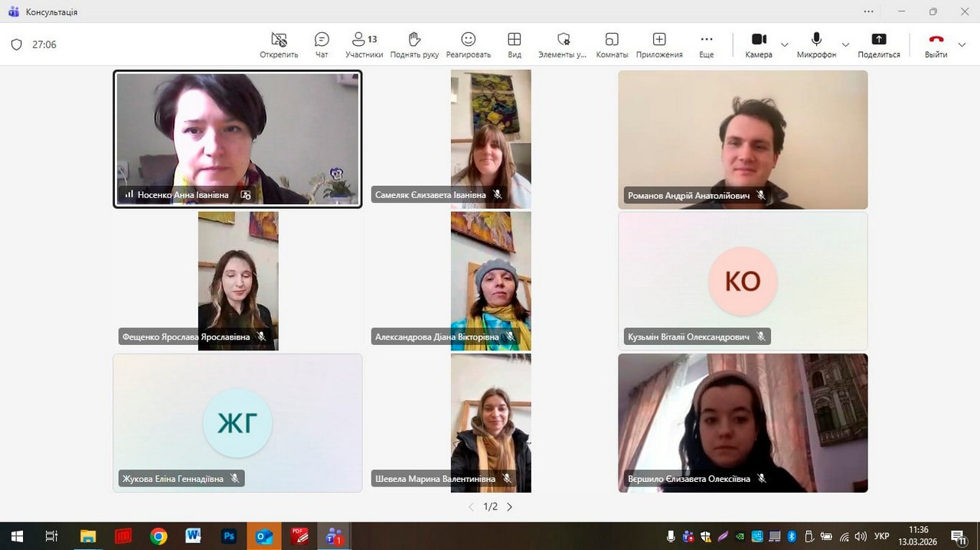
Task: Click the page indicator 1/2
Action: (x=491, y=506)
